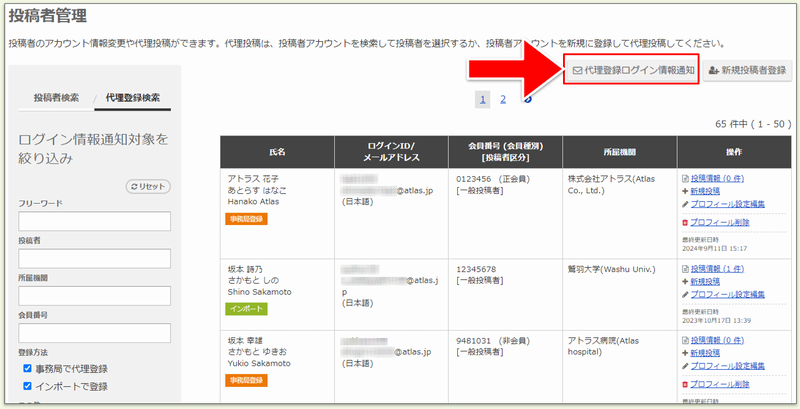Click the 新規投稿者登録 button
This screenshot has width=800, height=409.
point(747,70)
